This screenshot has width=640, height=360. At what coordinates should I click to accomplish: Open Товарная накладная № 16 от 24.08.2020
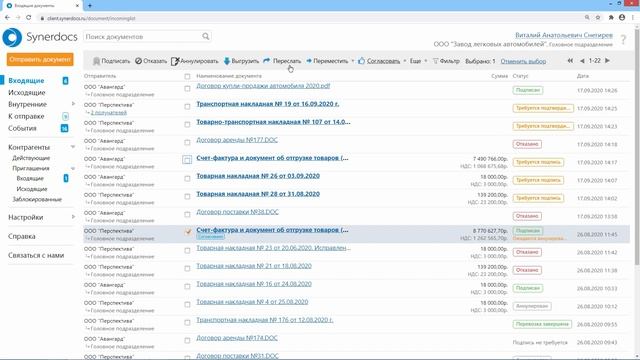click(254, 284)
